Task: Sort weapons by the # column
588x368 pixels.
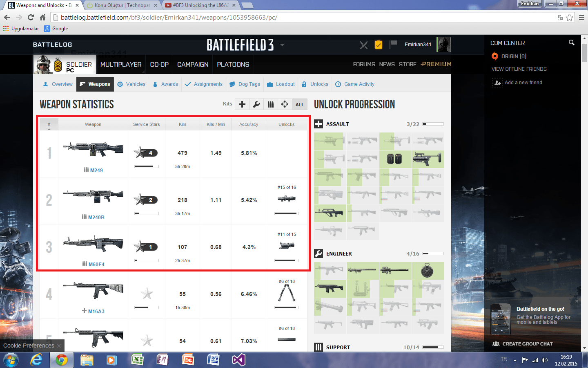Action: [x=49, y=124]
